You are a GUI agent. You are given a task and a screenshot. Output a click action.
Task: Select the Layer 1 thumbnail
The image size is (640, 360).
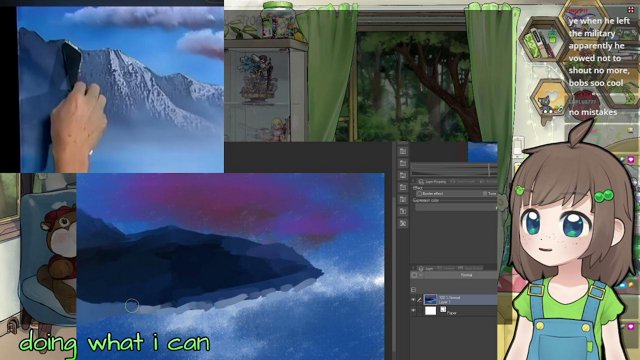[x=430, y=300]
